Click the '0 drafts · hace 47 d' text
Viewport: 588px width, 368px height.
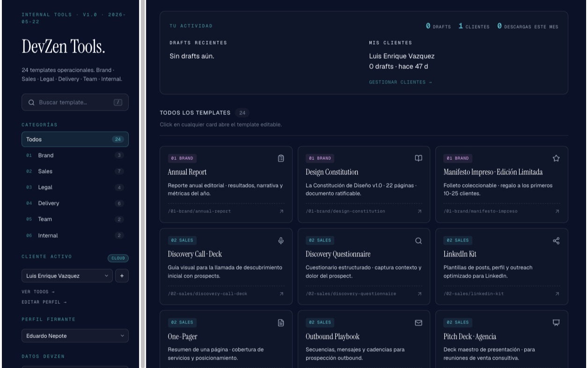pos(398,67)
